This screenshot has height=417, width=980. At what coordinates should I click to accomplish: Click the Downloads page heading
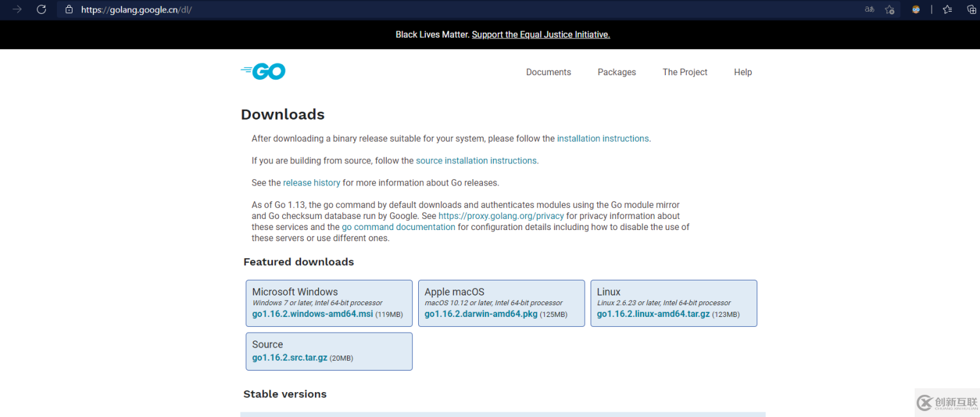coord(283,114)
